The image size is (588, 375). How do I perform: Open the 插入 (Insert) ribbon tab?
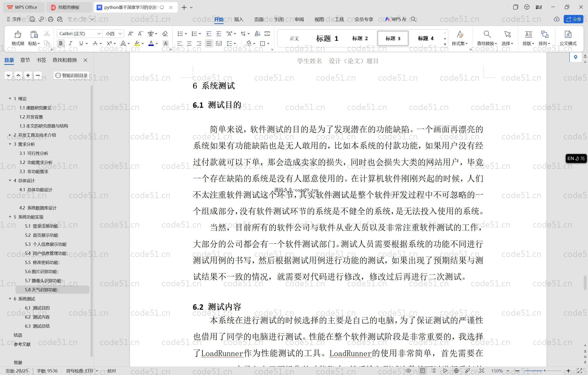[x=238, y=19]
